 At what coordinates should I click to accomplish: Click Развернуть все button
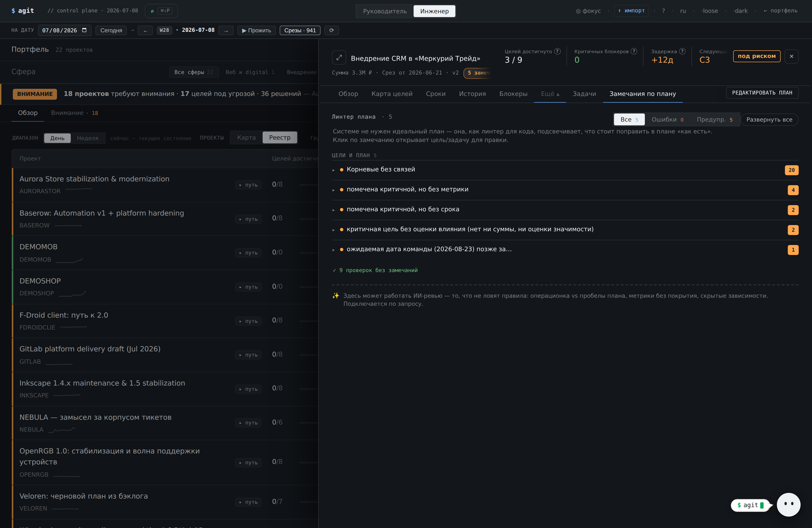click(769, 120)
